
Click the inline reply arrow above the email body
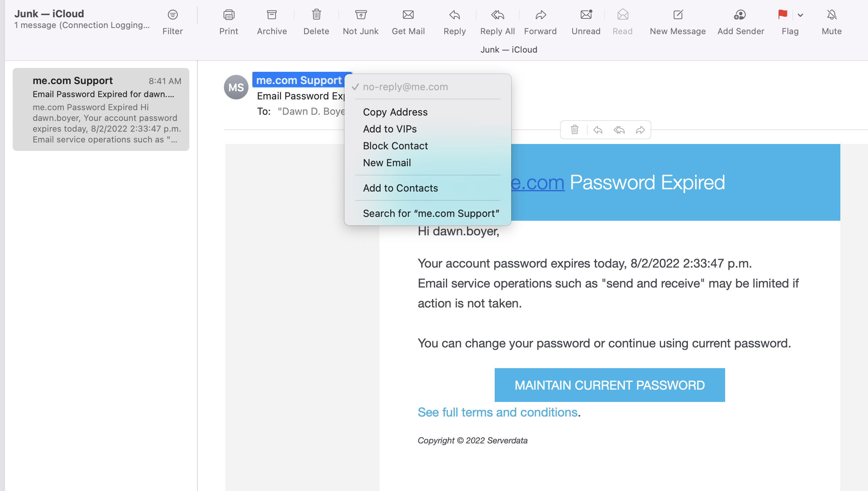click(598, 130)
